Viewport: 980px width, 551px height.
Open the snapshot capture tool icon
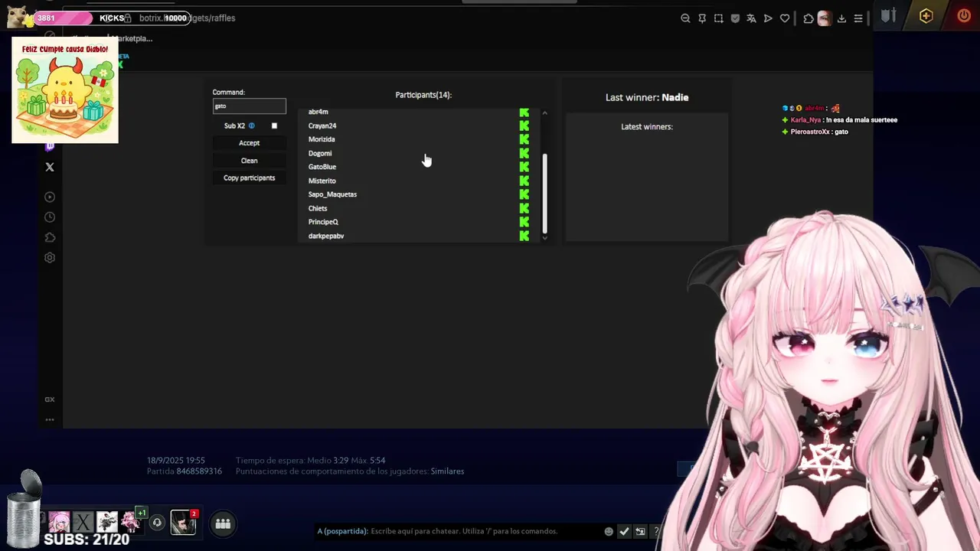point(718,18)
